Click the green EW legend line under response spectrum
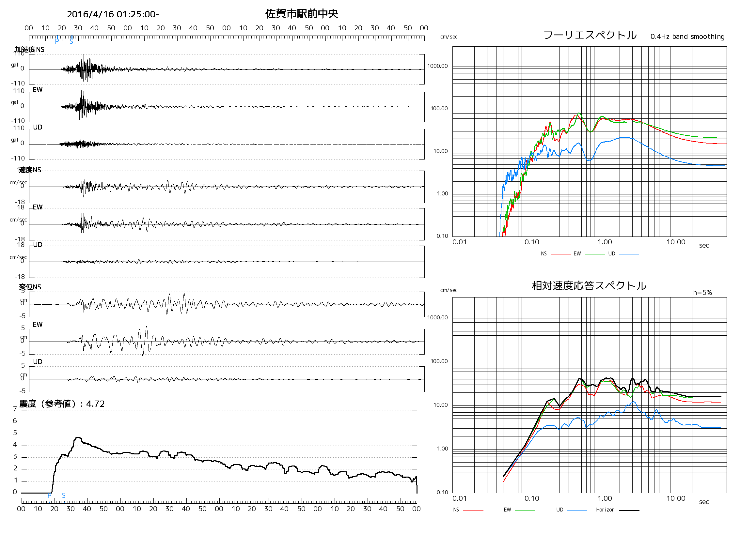The width and height of the screenshot is (756, 534). tap(525, 510)
